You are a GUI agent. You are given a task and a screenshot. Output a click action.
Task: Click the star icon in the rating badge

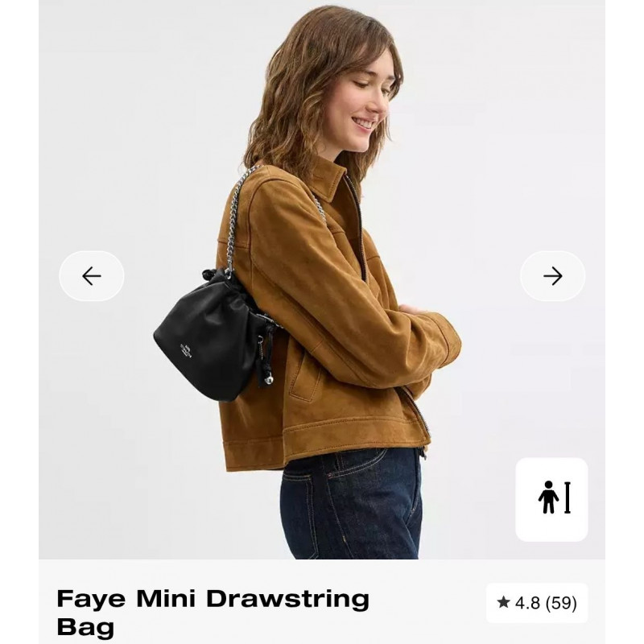[x=503, y=602]
